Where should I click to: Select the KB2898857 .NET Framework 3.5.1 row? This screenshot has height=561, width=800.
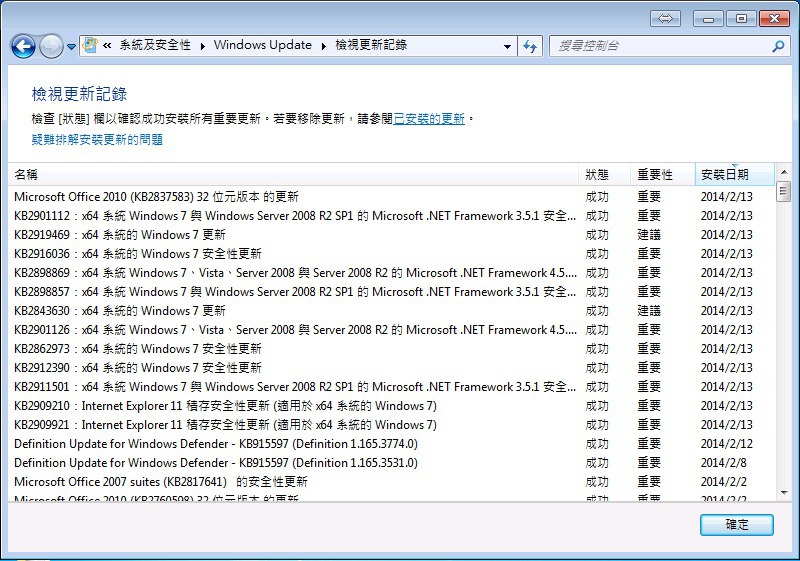coord(391,292)
